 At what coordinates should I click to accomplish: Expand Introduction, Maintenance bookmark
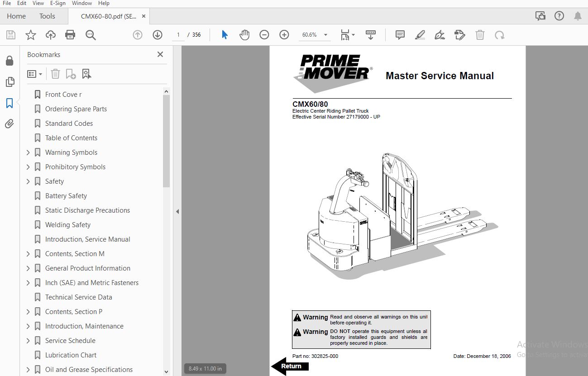tap(28, 326)
